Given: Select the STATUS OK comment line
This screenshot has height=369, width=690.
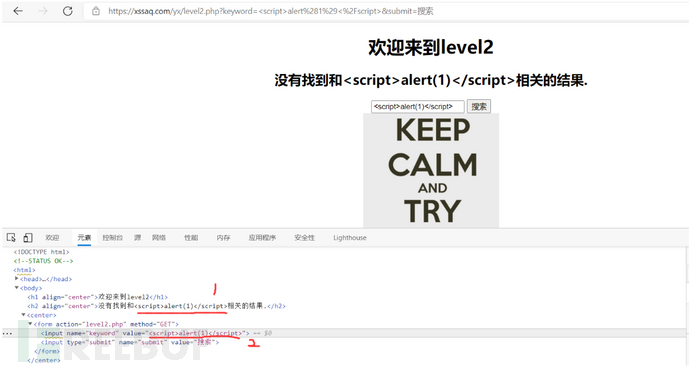Looking at the screenshot, I should (x=43, y=261).
